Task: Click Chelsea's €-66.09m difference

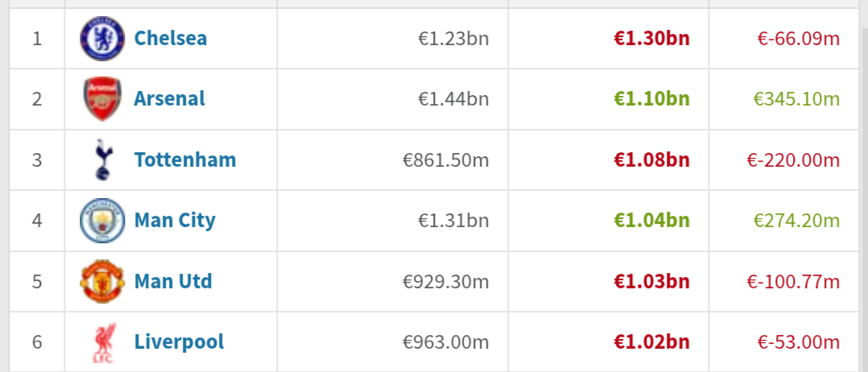Action: tap(798, 39)
